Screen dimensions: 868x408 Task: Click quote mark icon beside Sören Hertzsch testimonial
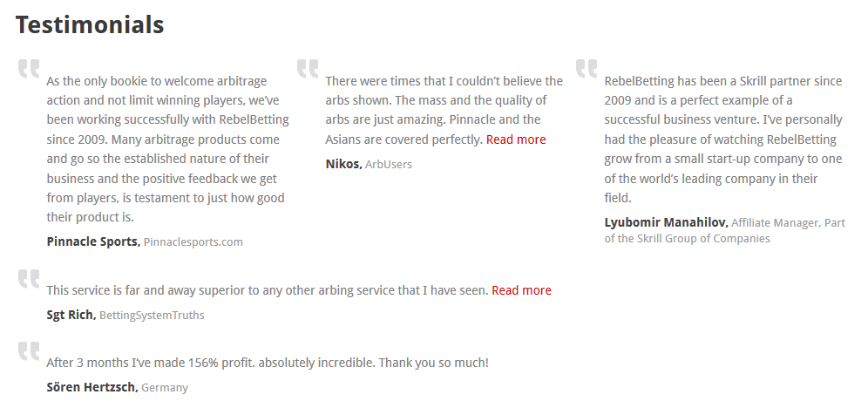(29, 351)
